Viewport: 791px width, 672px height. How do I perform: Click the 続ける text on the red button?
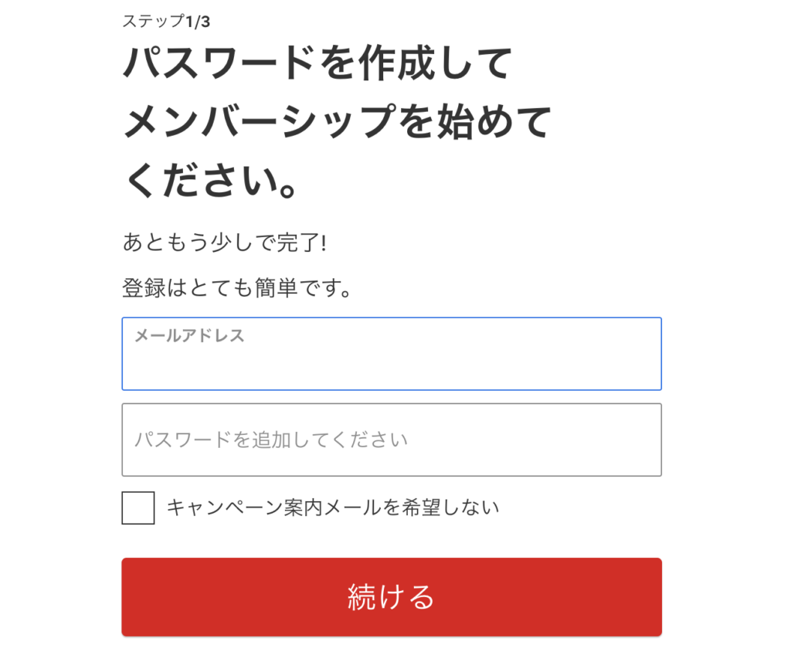(x=392, y=597)
